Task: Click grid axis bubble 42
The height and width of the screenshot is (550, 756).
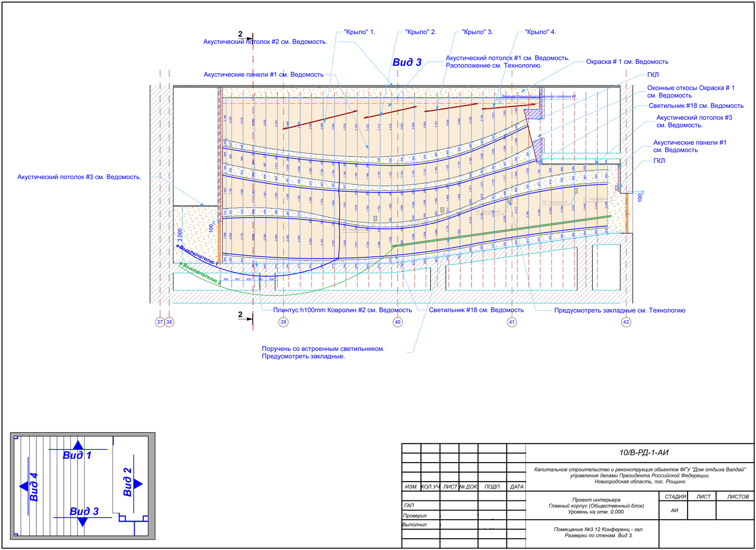Action: click(x=626, y=322)
